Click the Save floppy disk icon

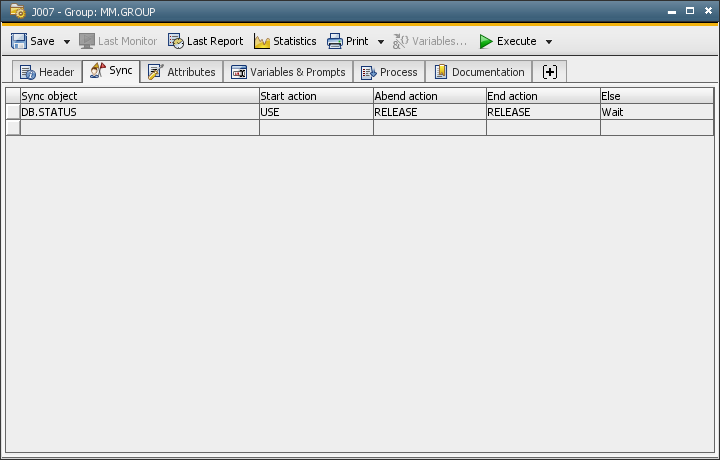[19, 41]
